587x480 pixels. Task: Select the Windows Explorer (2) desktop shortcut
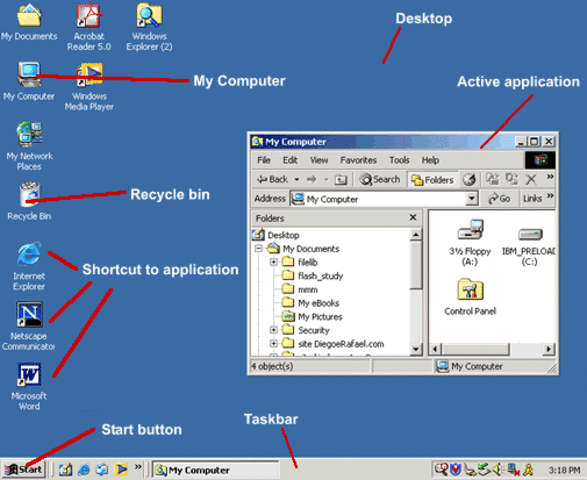pyautogui.click(x=149, y=26)
